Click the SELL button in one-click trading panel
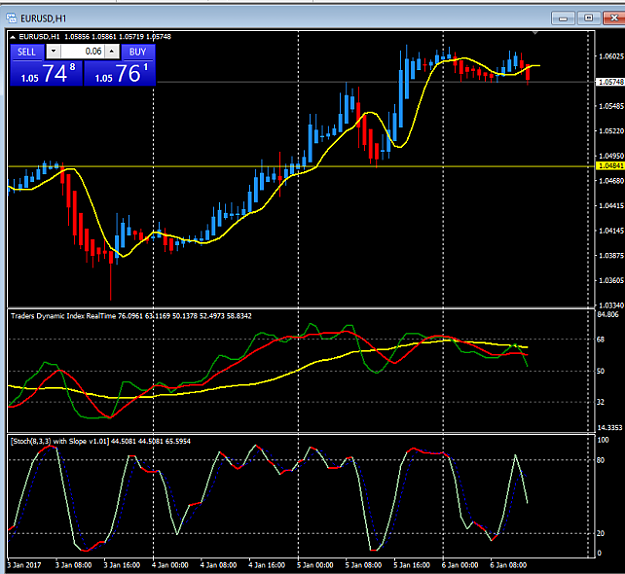625x574 pixels. pos(26,52)
